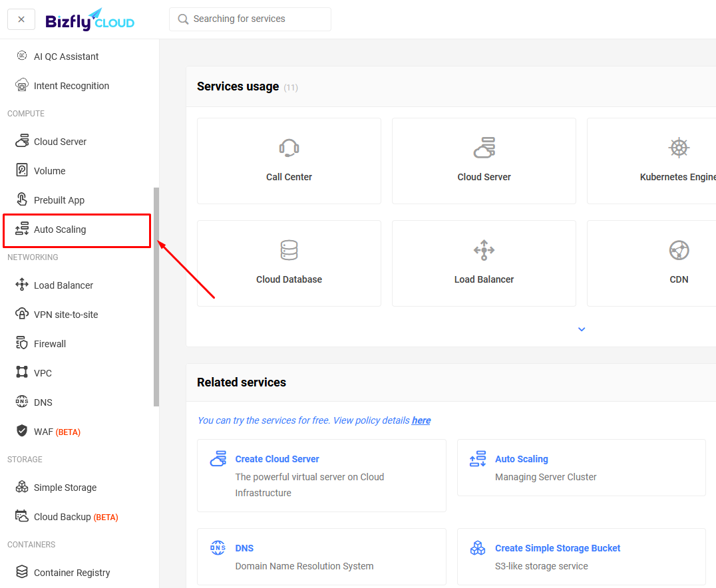Open AI QC Assistant menu item
This screenshot has width=716, height=588.
67,57
